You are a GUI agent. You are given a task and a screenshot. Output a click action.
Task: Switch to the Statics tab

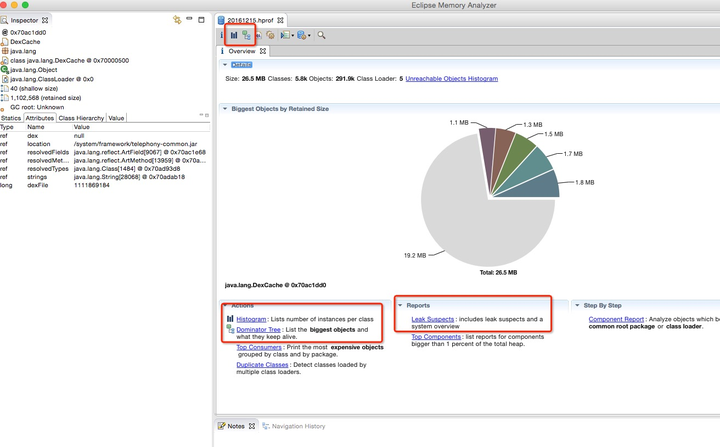[x=11, y=118]
